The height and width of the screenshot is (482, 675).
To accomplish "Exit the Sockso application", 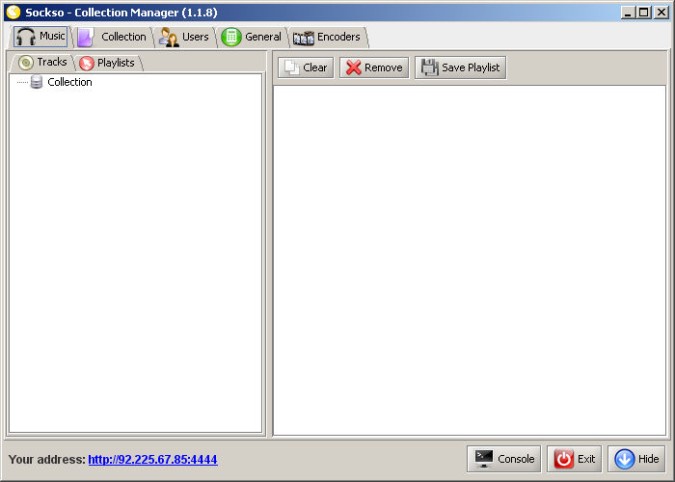I will pos(574,459).
